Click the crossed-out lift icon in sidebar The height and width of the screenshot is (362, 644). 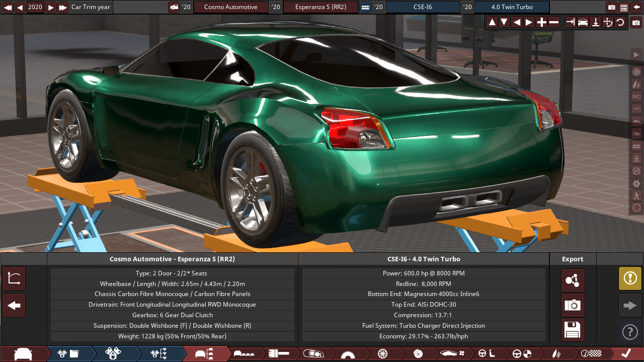click(636, 171)
